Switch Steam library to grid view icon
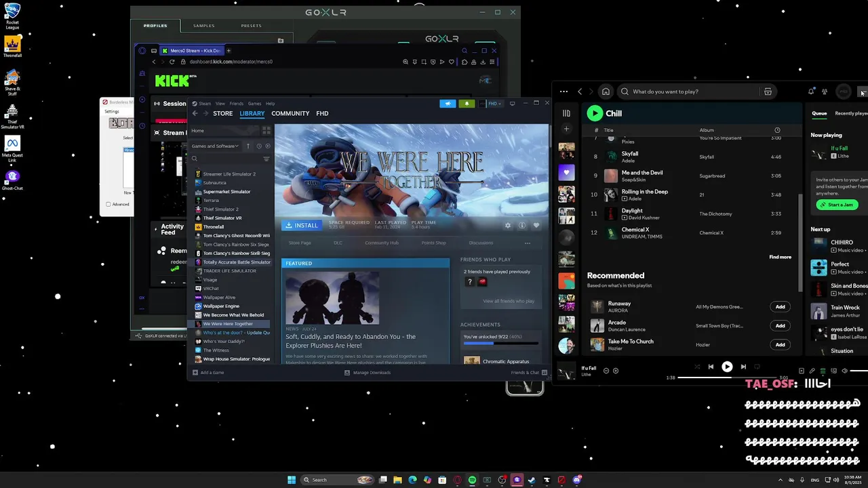Image resolution: width=868 pixels, height=488 pixels. [267, 130]
